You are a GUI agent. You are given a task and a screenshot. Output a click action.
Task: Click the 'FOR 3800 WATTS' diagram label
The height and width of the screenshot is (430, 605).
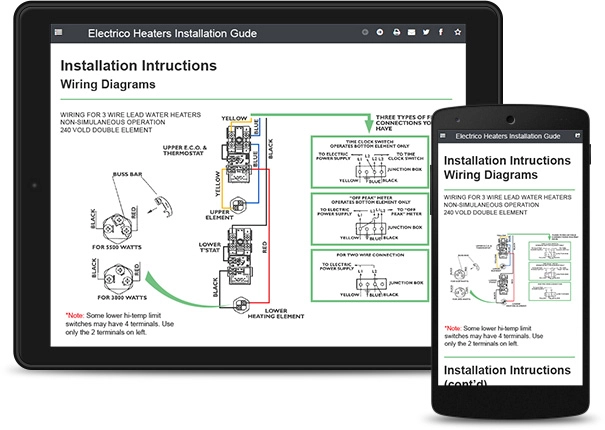122,298
